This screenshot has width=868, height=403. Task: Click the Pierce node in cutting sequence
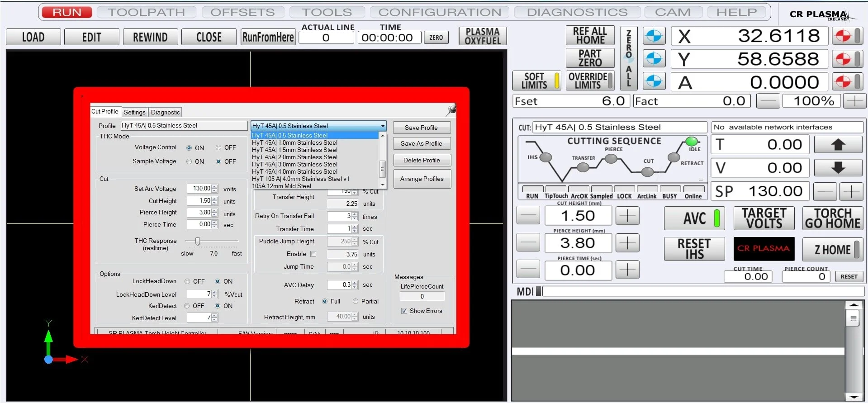pos(611,158)
